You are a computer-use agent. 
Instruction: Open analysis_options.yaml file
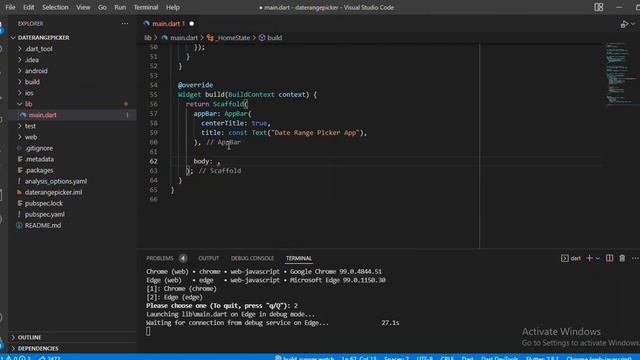(x=56, y=181)
